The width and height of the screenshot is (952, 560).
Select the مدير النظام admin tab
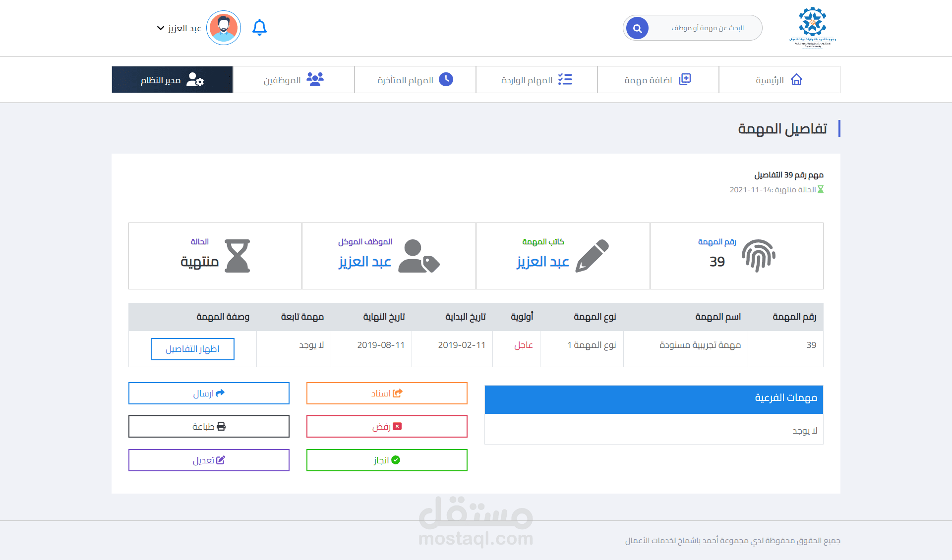[x=172, y=80]
